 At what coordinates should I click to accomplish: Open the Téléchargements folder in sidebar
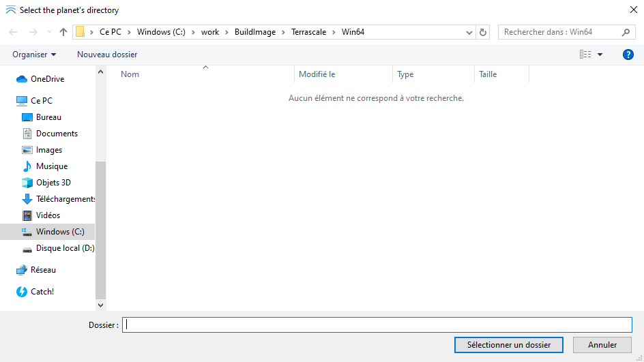[65, 199]
